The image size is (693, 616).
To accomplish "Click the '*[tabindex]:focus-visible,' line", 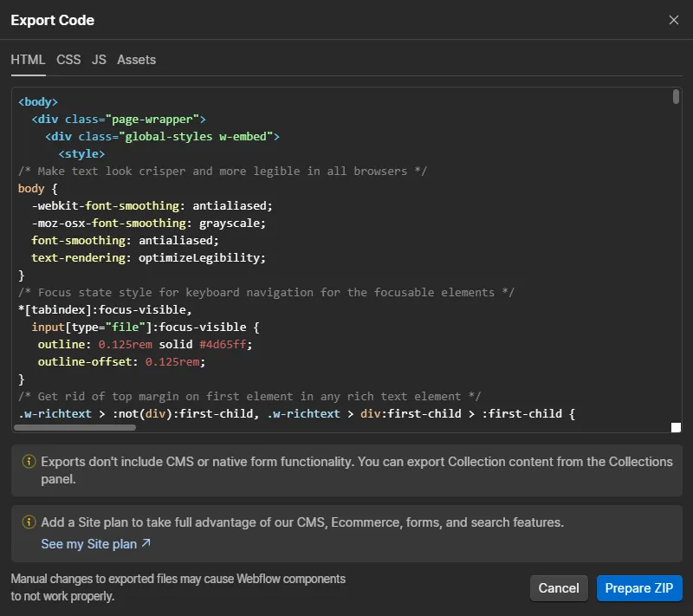I will [x=105, y=310].
